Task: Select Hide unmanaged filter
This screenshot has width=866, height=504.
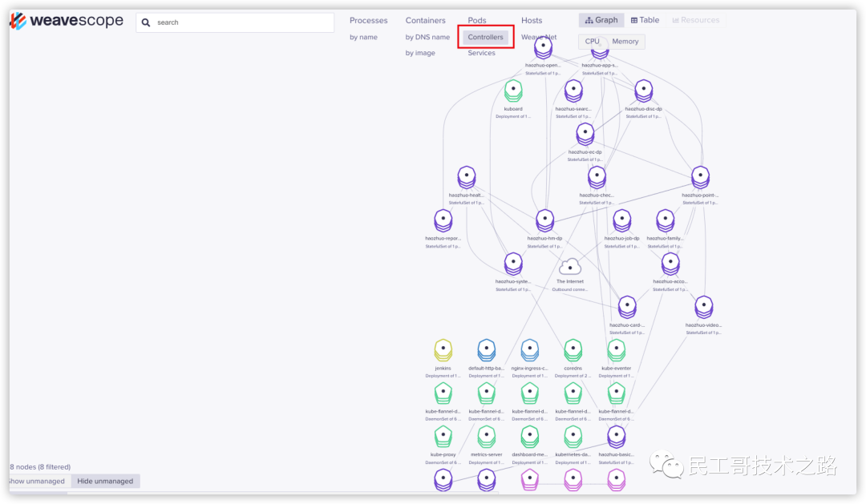Action: pos(105,481)
